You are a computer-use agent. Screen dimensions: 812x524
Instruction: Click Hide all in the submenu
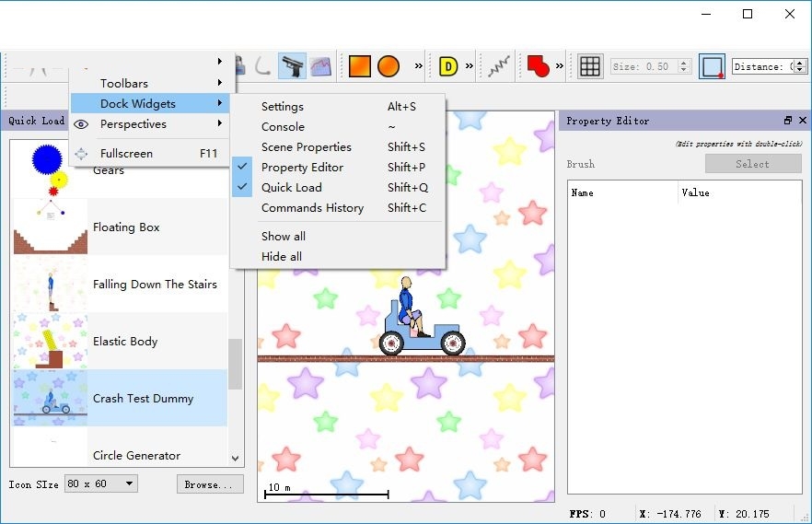[x=282, y=257]
